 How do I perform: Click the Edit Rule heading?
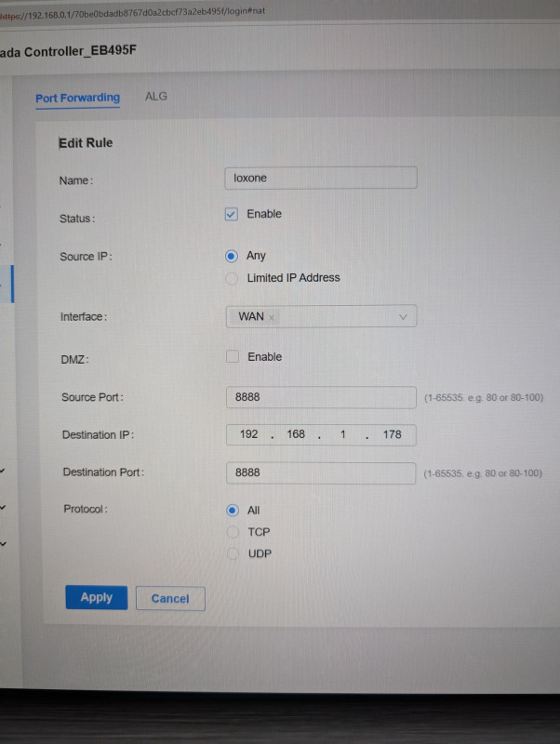(x=86, y=143)
